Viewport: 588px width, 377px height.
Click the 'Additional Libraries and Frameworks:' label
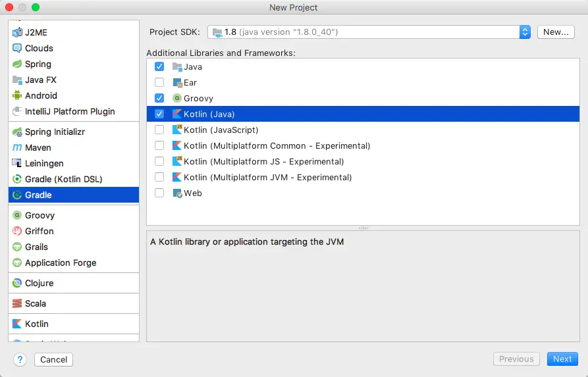tap(221, 53)
